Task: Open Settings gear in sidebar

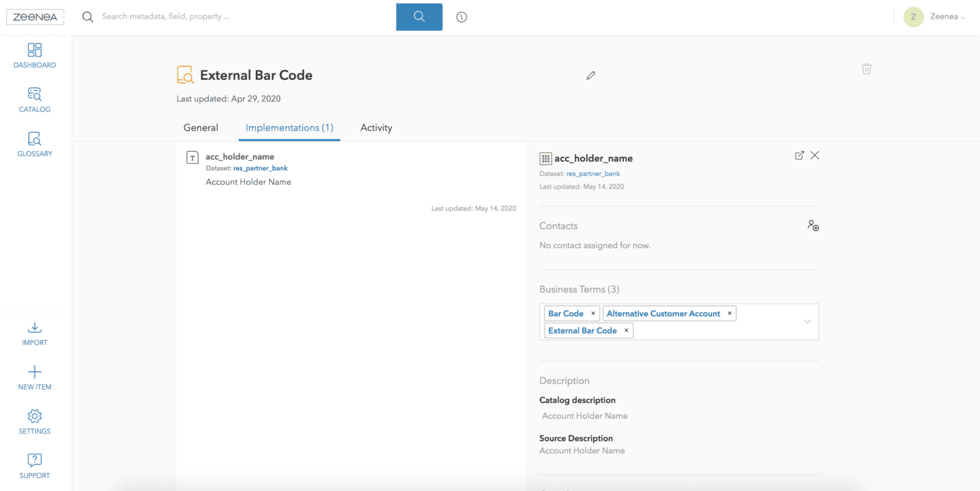Action: [34, 416]
